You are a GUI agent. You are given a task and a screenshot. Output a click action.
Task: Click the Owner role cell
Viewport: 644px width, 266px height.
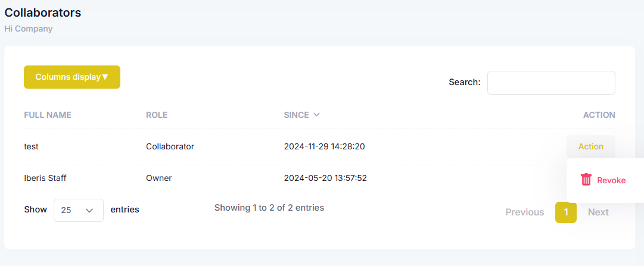(159, 178)
